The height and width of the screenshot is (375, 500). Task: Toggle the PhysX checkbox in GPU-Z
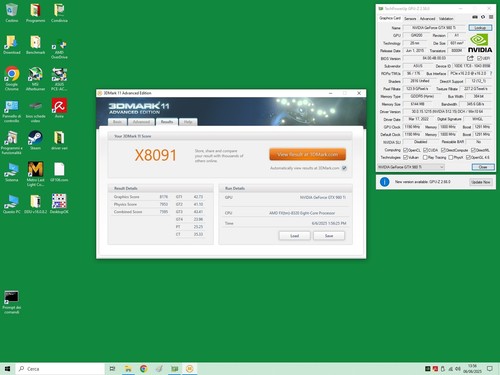pyautogui.click(x=451, y=157)
